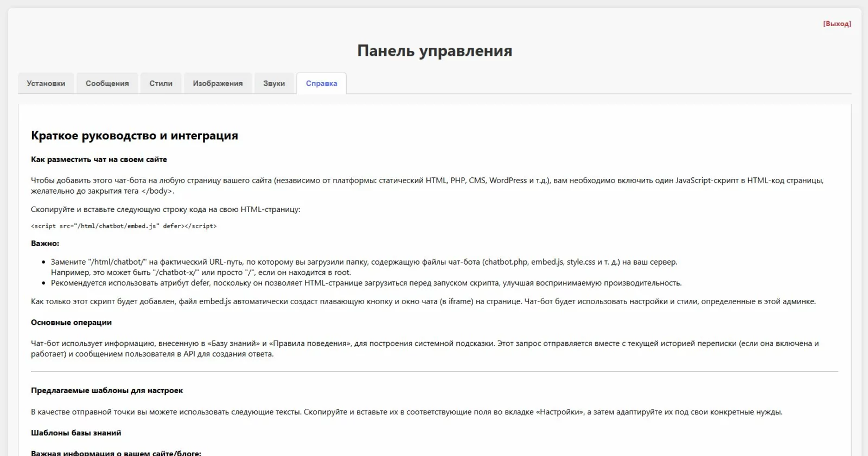
Task: Click the Предлагаемые шаблоны для настроек heading
Action: (x=107, y=390)
